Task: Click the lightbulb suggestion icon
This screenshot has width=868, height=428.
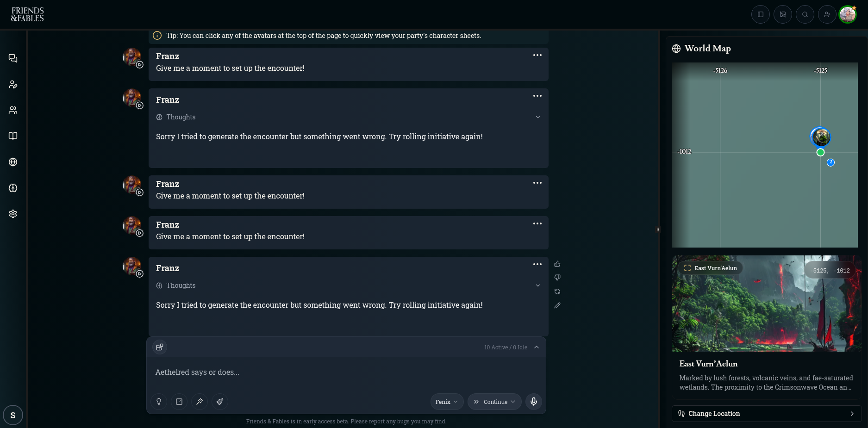Action: pyautogui.click(x=159, y=402)
